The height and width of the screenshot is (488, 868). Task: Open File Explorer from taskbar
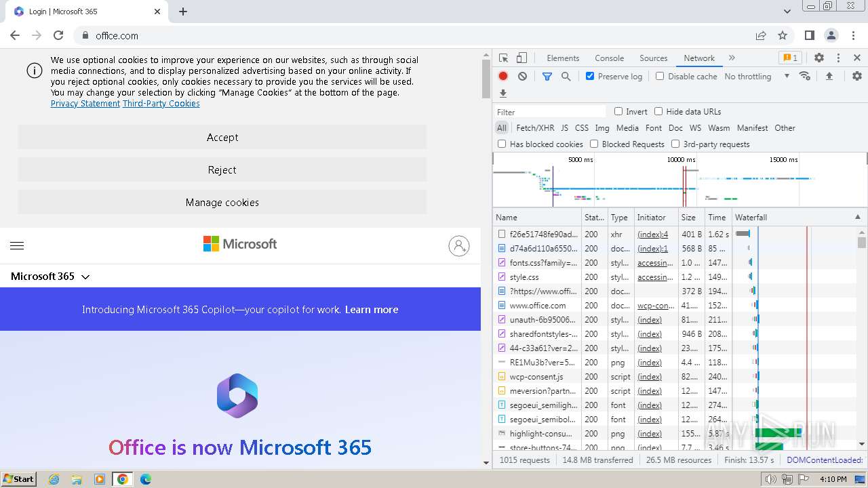coord(77,479)
